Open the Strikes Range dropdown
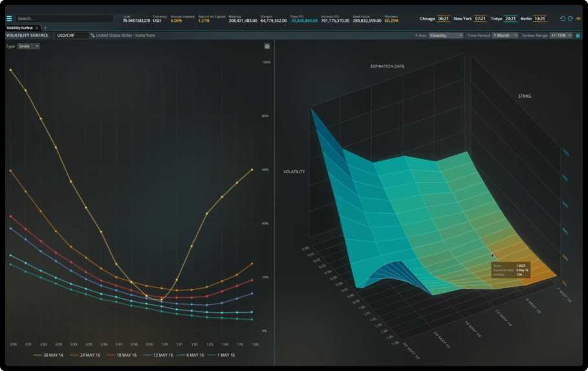This screenshot has height=371, width=588. [x=561, y=36]
